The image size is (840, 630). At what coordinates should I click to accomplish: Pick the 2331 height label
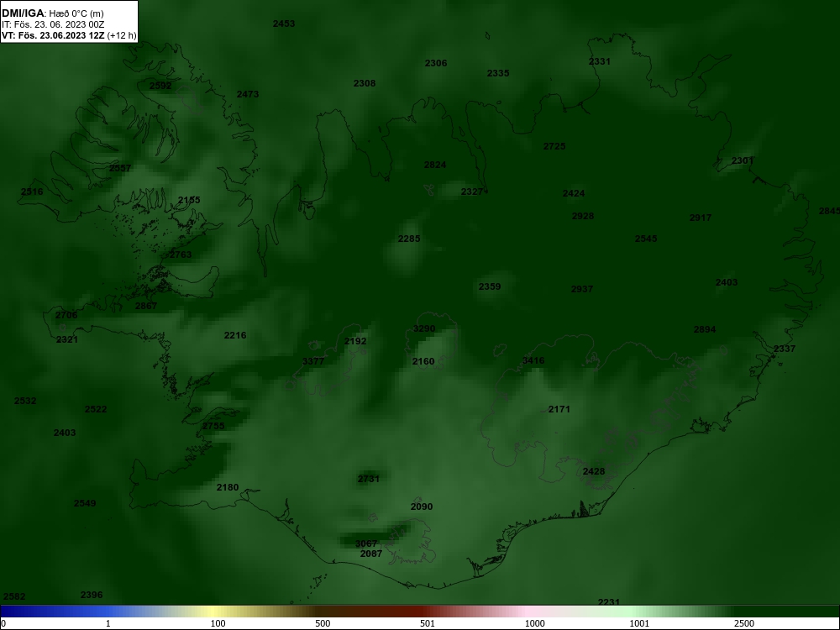600,61
